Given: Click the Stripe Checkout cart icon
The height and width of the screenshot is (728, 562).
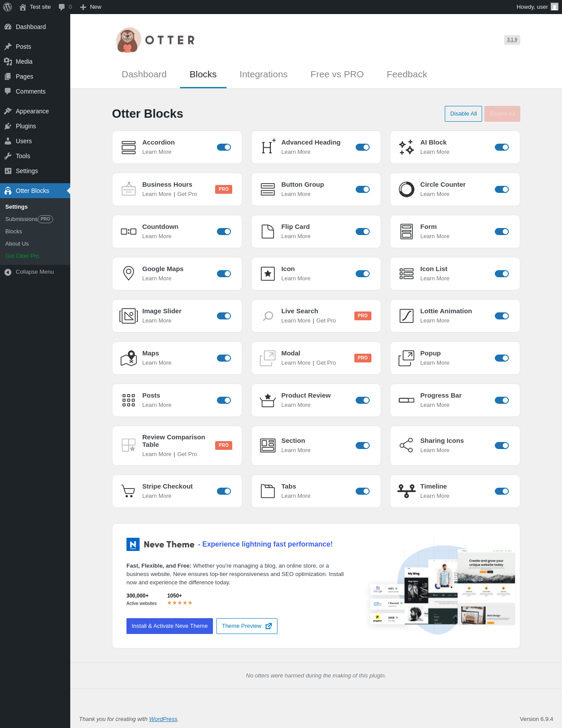Looking at the screenshot, I should [128, 491].
